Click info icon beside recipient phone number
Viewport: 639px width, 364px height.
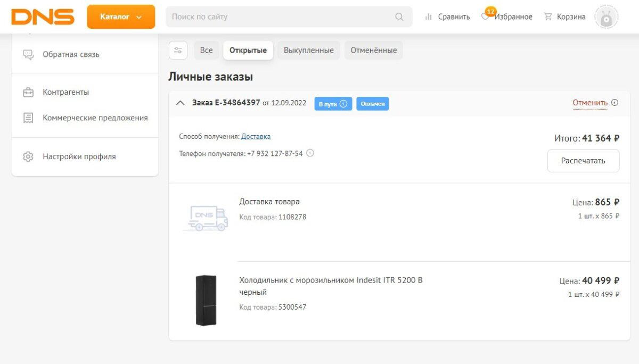point(310,153)
